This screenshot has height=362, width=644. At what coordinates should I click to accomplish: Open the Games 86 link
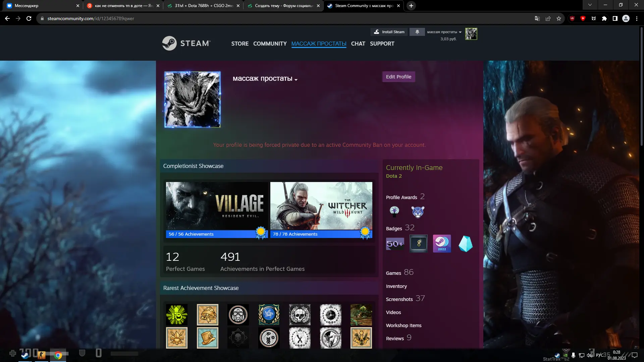tap(400, 273)
